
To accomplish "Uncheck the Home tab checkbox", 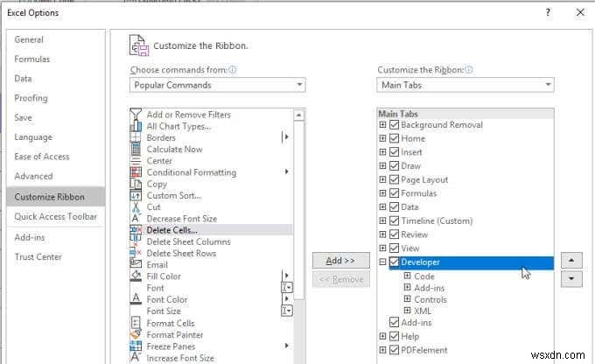I will [395, 138].
